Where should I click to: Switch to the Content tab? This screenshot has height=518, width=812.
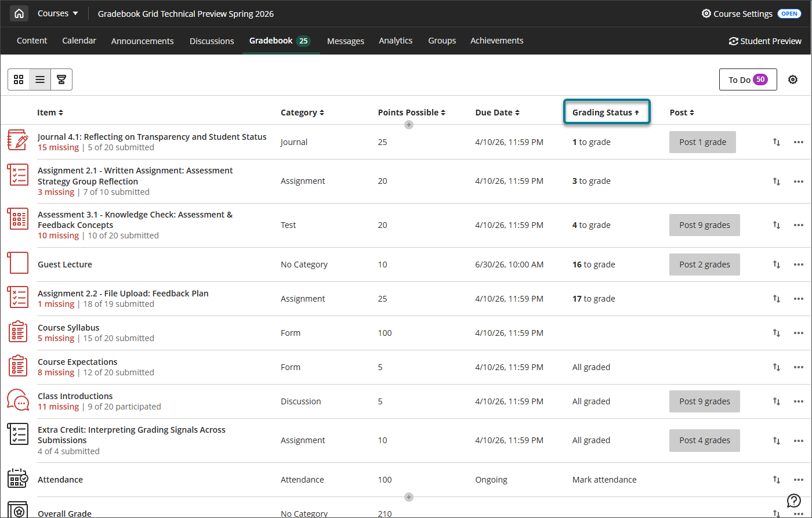click(32, 41)
